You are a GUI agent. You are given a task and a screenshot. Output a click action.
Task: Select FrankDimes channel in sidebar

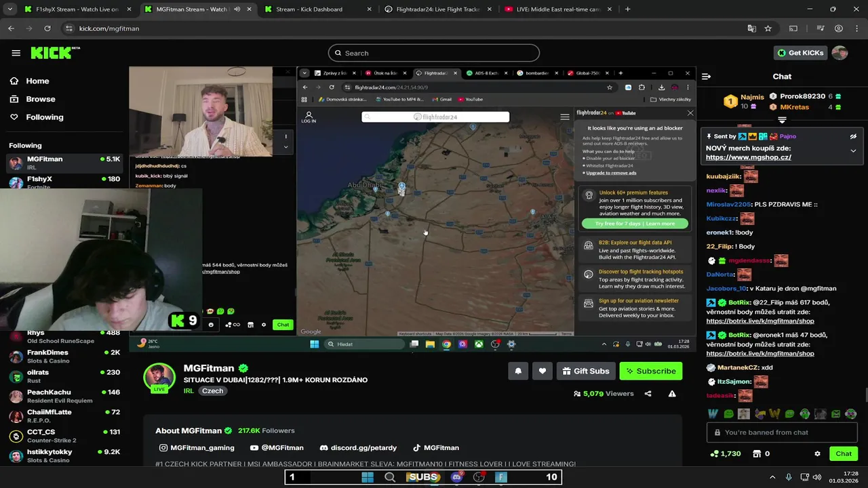tap(64, 356)
